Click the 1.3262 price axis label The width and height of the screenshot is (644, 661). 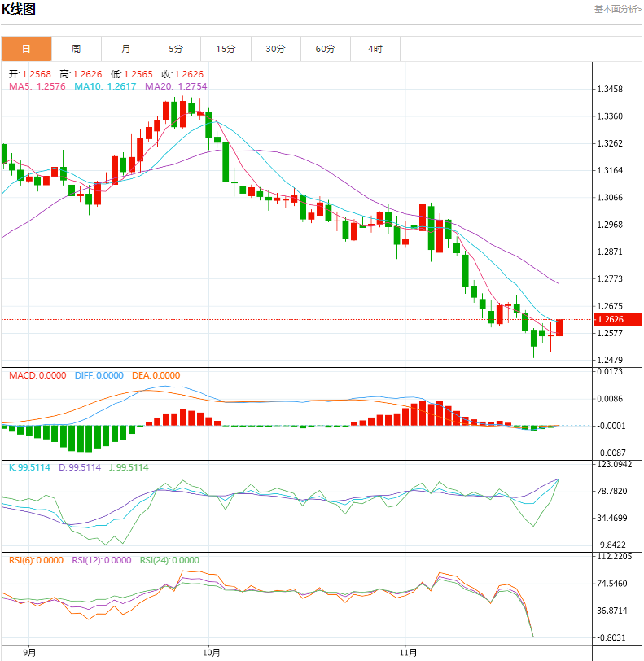click(x=610, y=143)
